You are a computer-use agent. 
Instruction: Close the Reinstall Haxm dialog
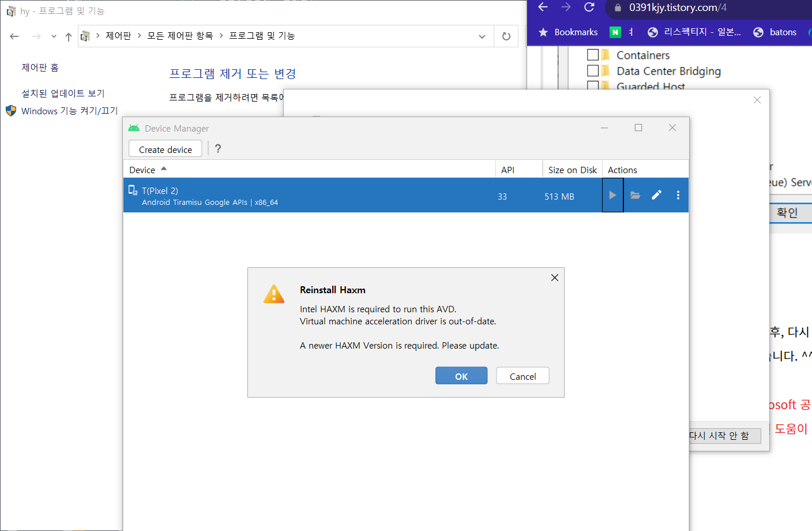point(555,278)
